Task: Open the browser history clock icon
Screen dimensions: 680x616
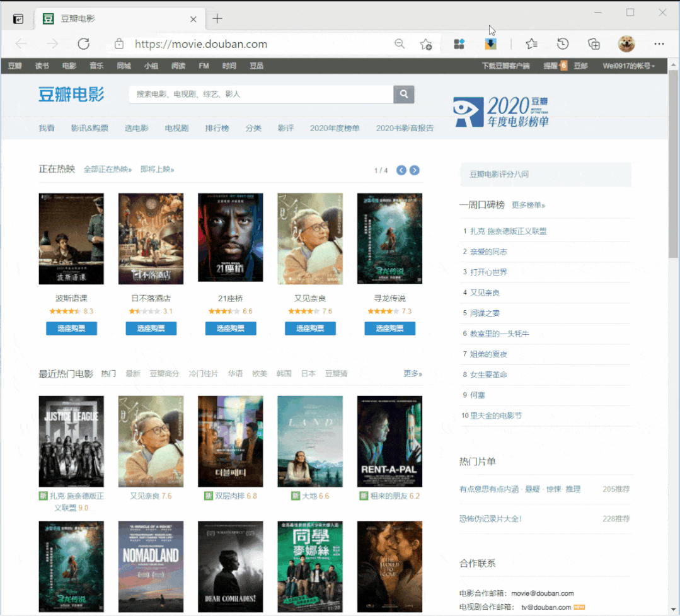Action: coord(563,44)
